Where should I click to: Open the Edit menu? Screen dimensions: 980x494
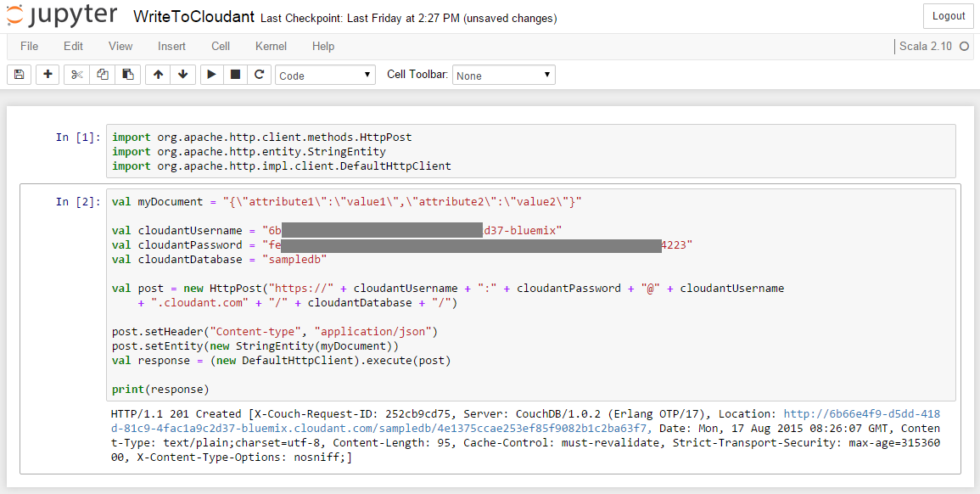pyautogui.click(x=73, y=47)
